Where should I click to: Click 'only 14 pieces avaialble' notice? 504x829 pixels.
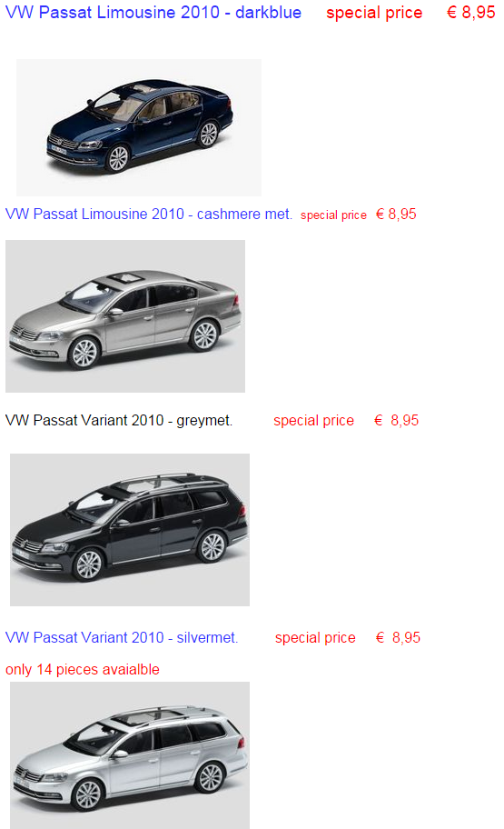[83, 669]
